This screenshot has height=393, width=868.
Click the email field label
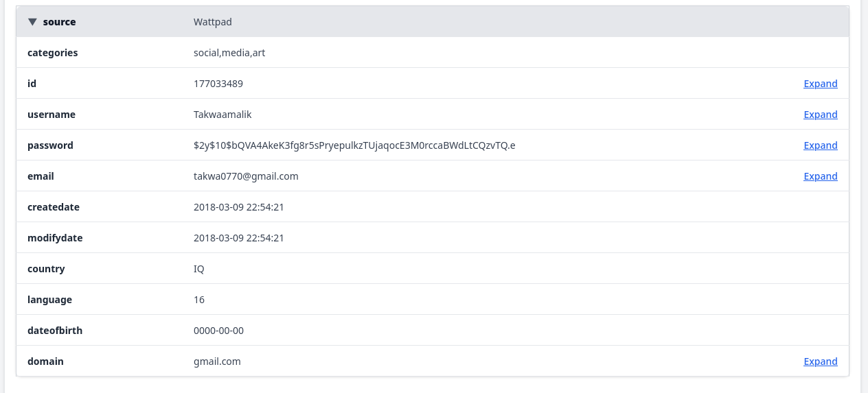pos(41,176)
